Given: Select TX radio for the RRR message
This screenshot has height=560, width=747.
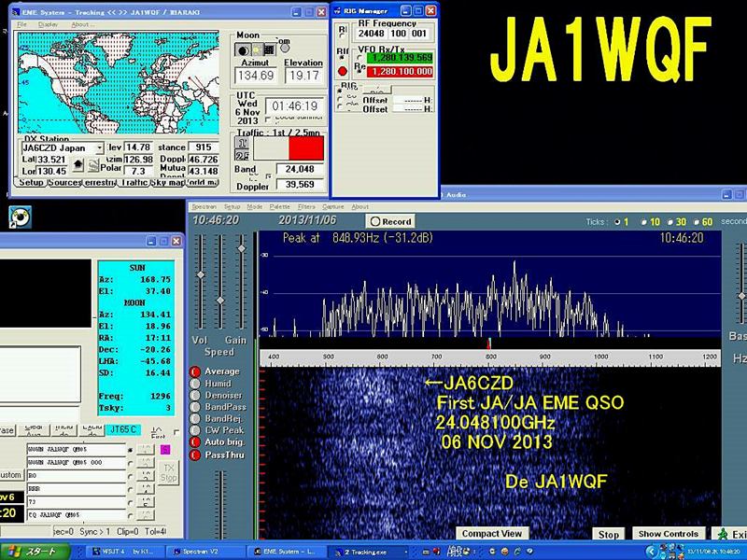Looking at the screenshot, I should pyautogui.click(x=131, y=488).
